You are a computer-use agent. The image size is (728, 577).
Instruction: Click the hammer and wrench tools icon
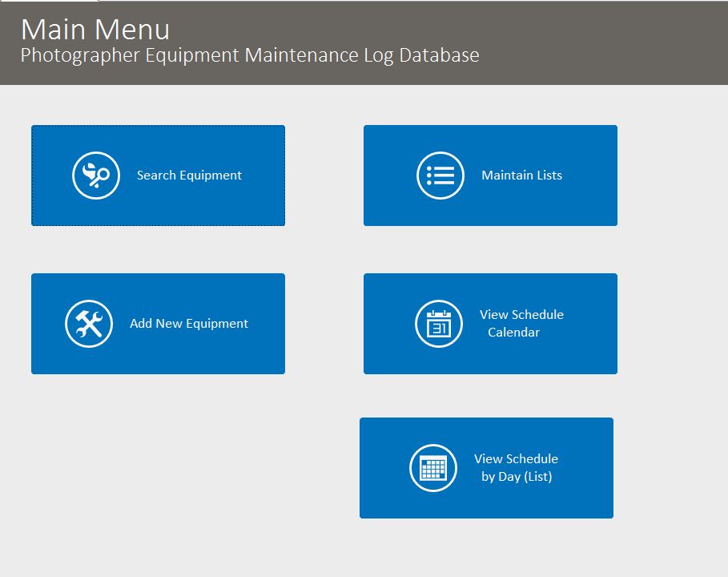[x=89, y=323]
